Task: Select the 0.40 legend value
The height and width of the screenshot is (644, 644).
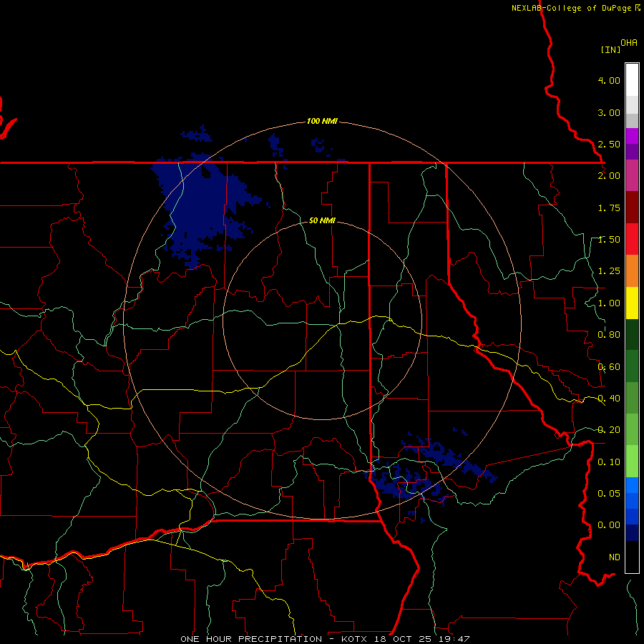Action: click(609, 399)
